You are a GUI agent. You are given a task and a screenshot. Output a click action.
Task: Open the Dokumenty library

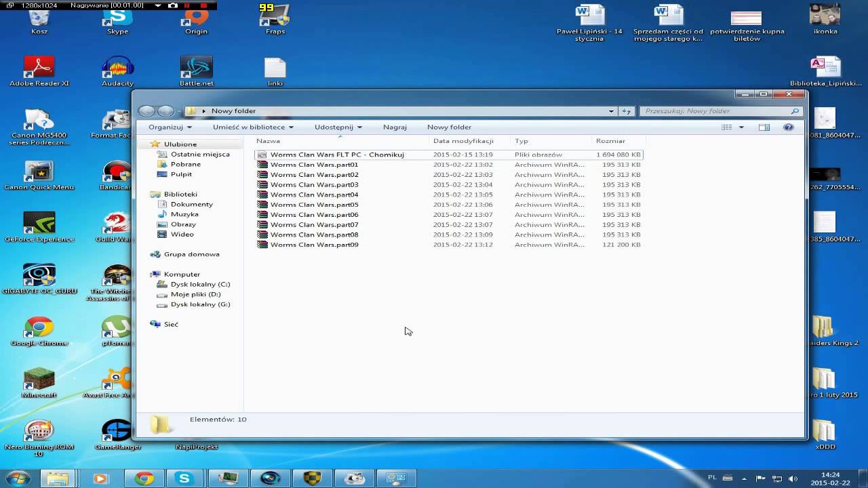pos(191,204)
